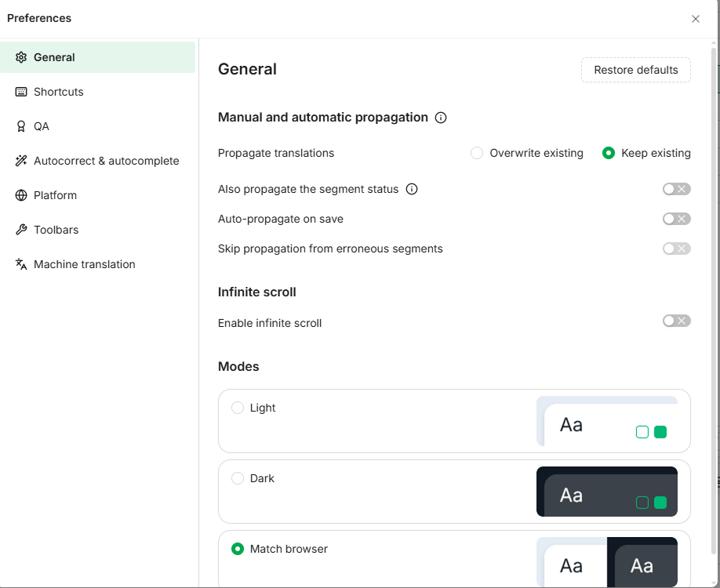Toggle Also propagate the segment status
Screen dimensions: 720x588
pos(676,189)
